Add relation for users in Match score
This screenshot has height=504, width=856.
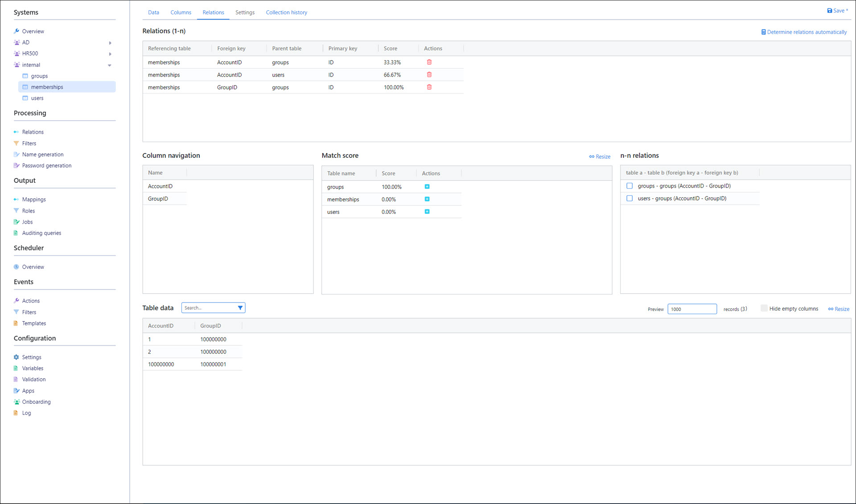click(x=427, y=212)
